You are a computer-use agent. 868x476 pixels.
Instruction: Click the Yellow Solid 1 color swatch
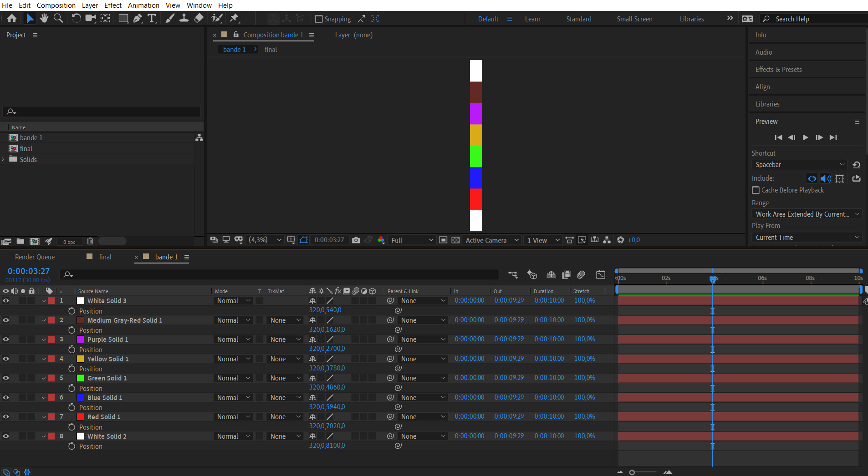coord(81,359)
